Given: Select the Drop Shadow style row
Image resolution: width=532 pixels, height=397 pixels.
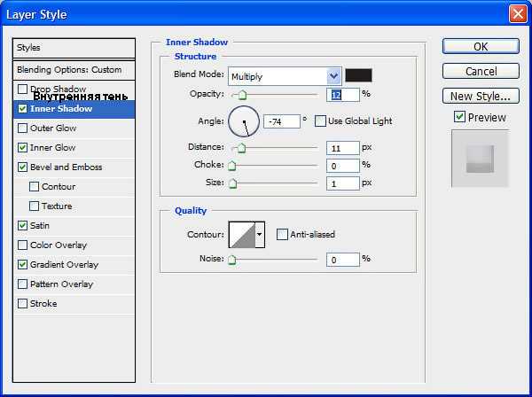Looking at the screenshot, I should coord(74,90).
